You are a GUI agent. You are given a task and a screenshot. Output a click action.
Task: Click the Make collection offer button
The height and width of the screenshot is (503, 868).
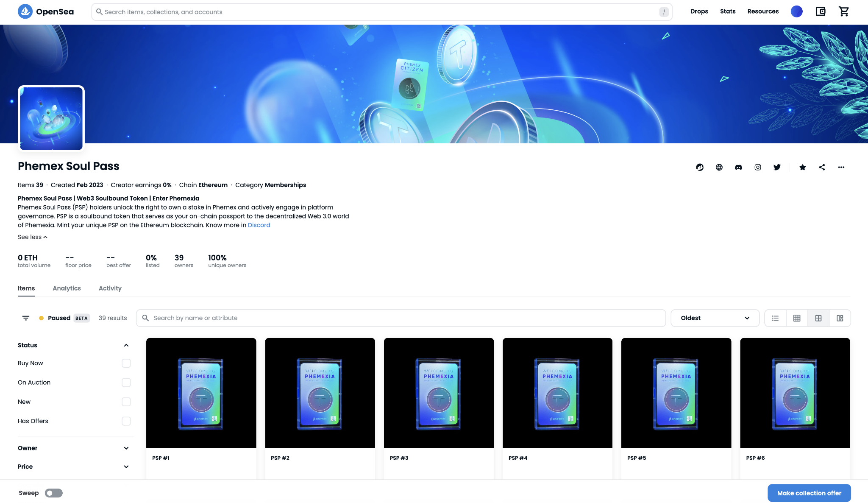[809, 493]
